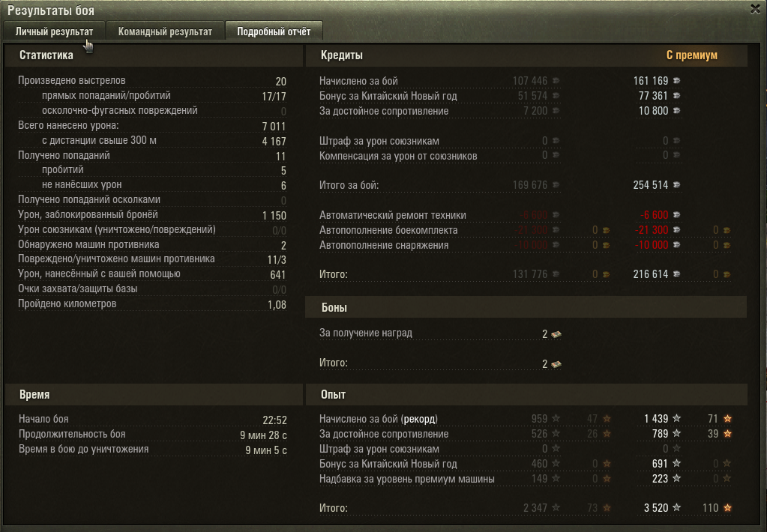Click the credits icon next to 161 169
Screen dimensions: 767x532
[676, 81]
